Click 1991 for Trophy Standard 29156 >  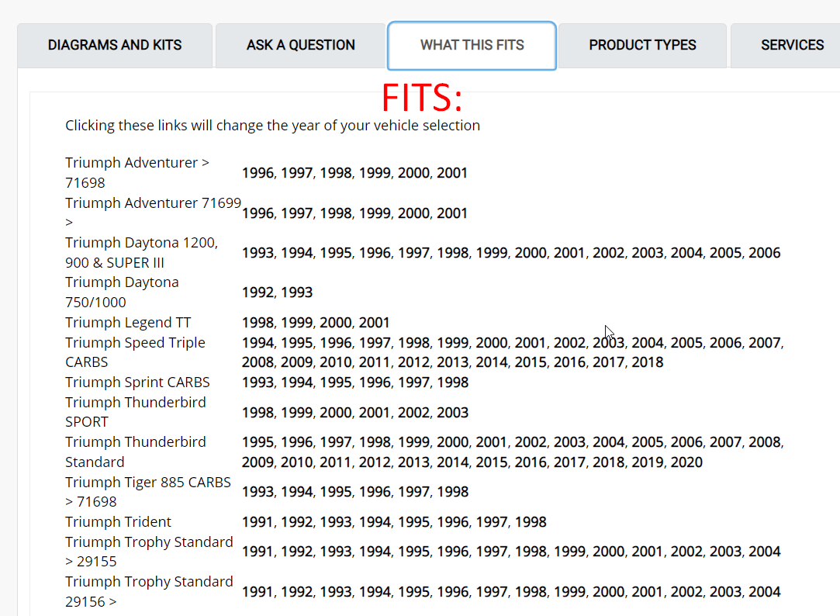tap(258, 592)
